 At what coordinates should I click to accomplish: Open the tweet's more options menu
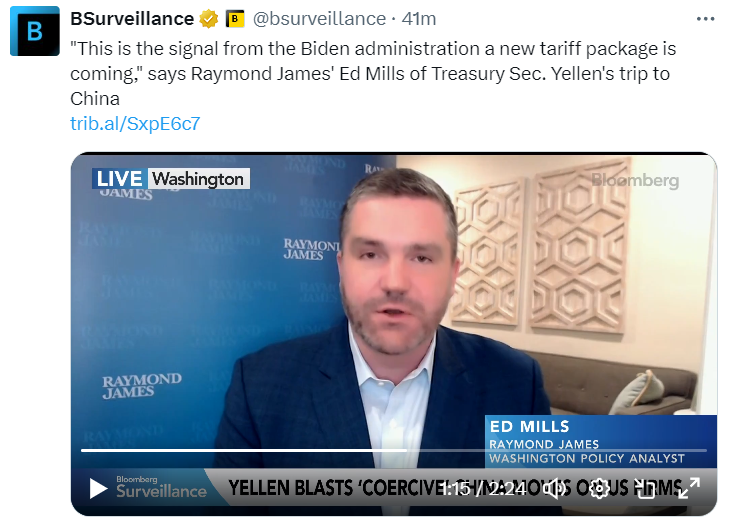(x=705, y=19)
